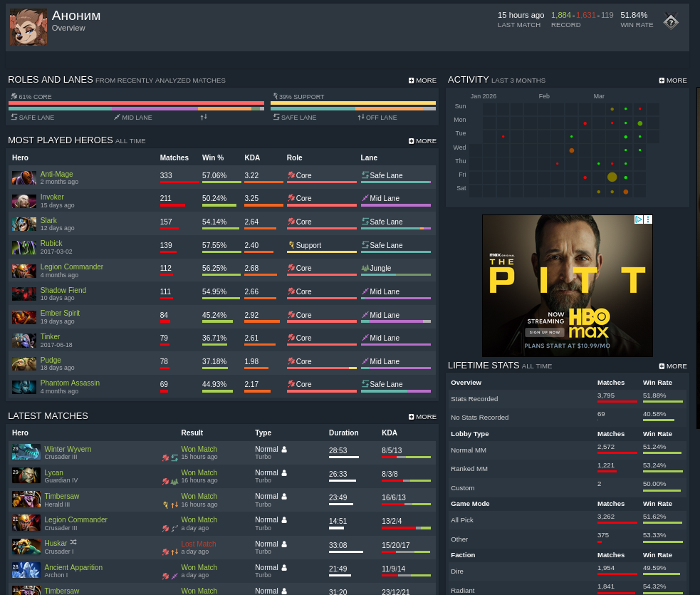Click the Huskar random-pick shuffle icon
Viewport: 700px width, 595px height.
73,542
